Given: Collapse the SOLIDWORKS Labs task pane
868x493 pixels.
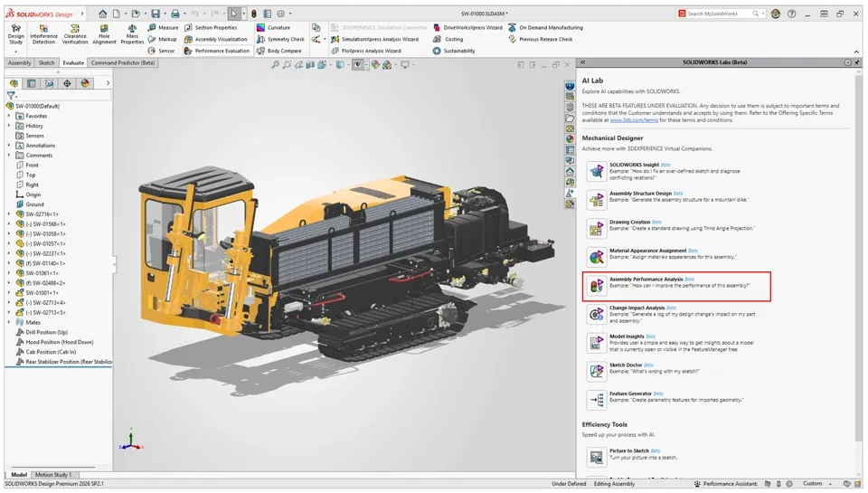Looking at the screenshot, I should pos(582,62).
